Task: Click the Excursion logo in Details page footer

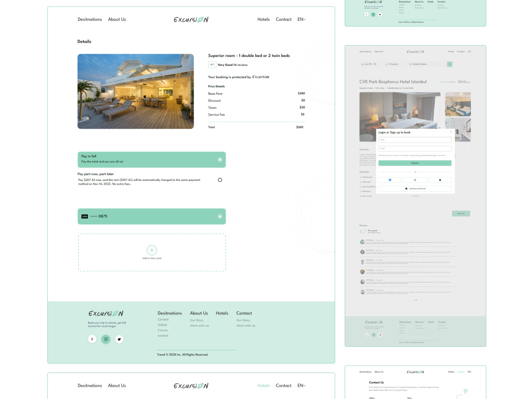Action: 106,313
